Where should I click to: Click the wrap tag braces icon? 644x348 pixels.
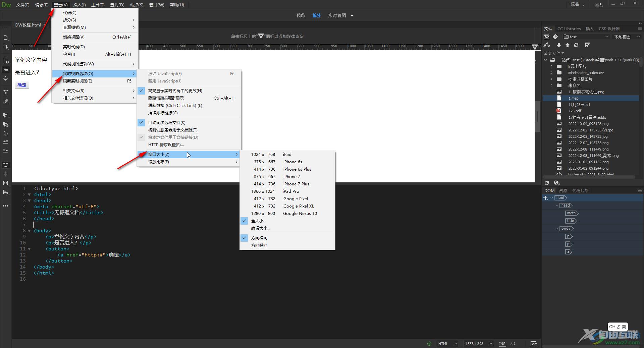[x=6, y=133]
